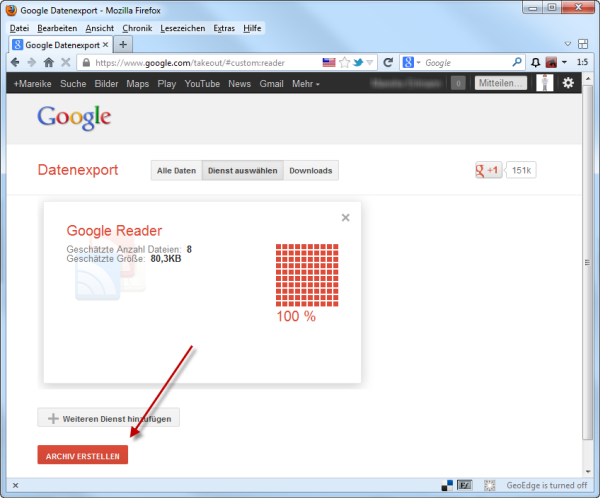Screen dimensions: 600x498
Task: Click the bell notification toolbar icon
Action: pyautogui.click(x=536, y=62)
